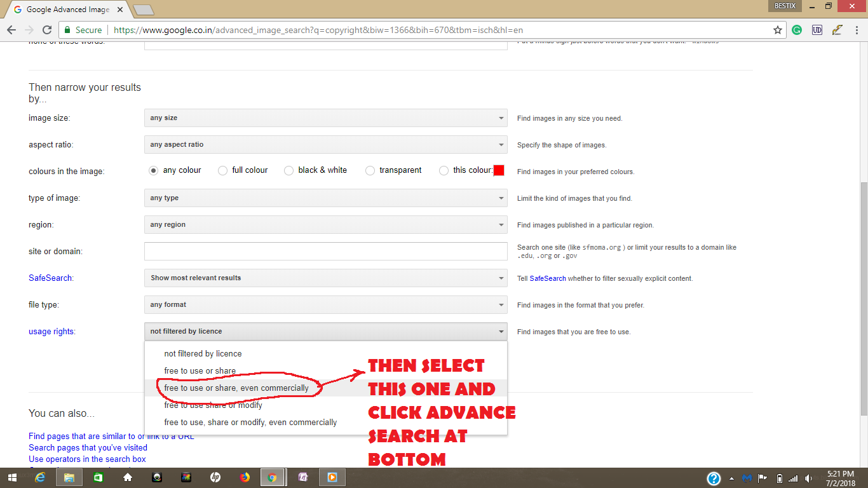Open the Action Center flag icon

(x=763, y=478)
